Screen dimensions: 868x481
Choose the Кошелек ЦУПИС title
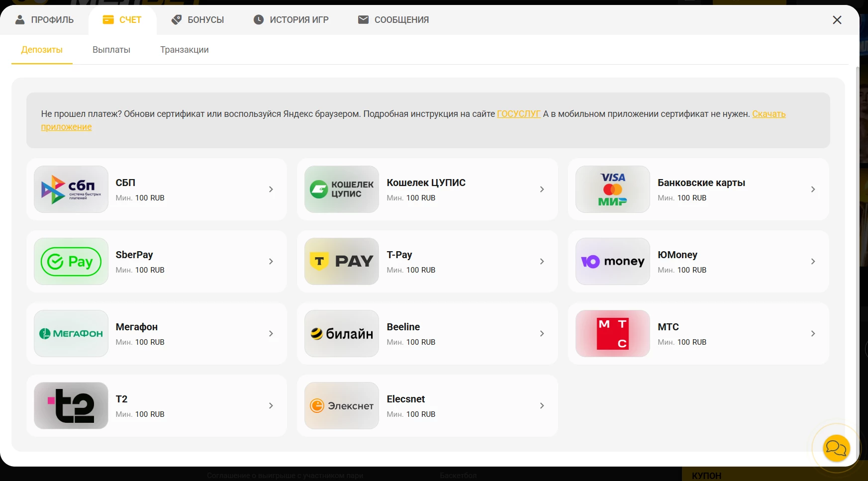point(426,183)
